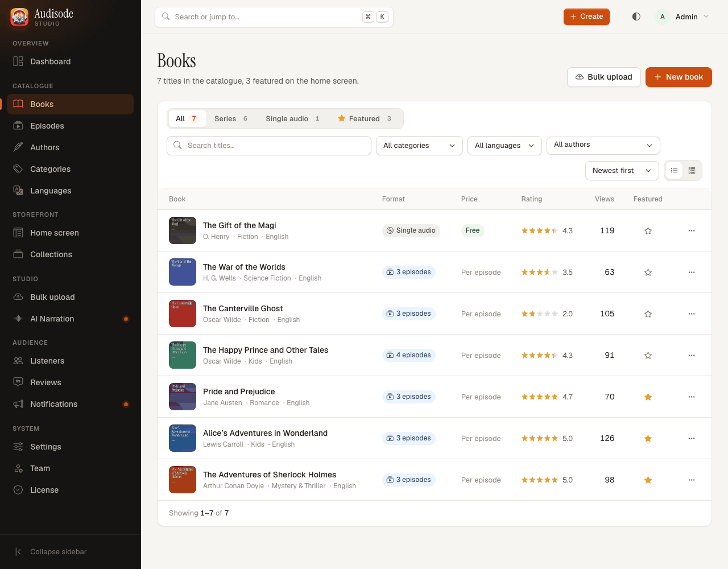
Task: Feature The Gift of the Magi
Action: point(648,230)
